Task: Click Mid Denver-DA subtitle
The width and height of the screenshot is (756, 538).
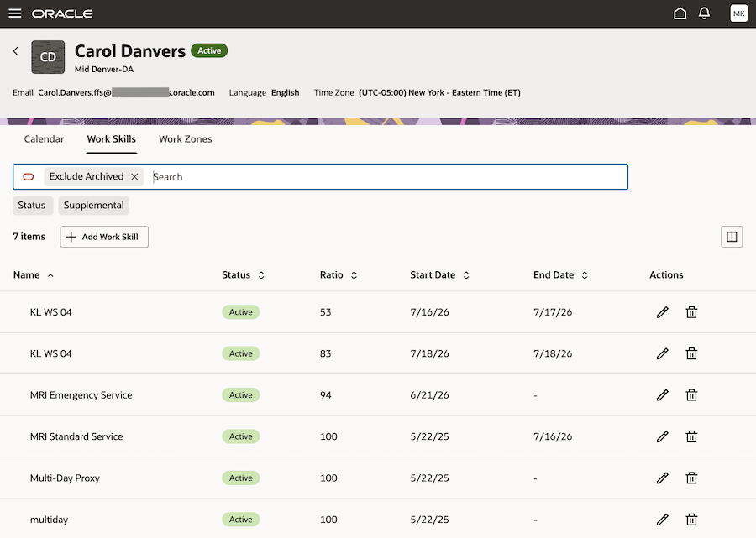Action: tap(103, 70)
